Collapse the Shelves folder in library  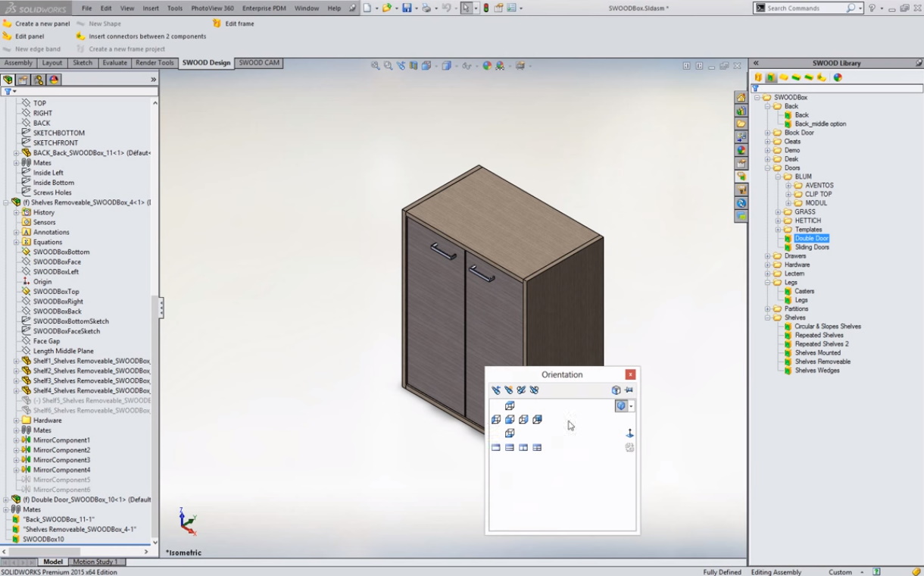point(767,318)
